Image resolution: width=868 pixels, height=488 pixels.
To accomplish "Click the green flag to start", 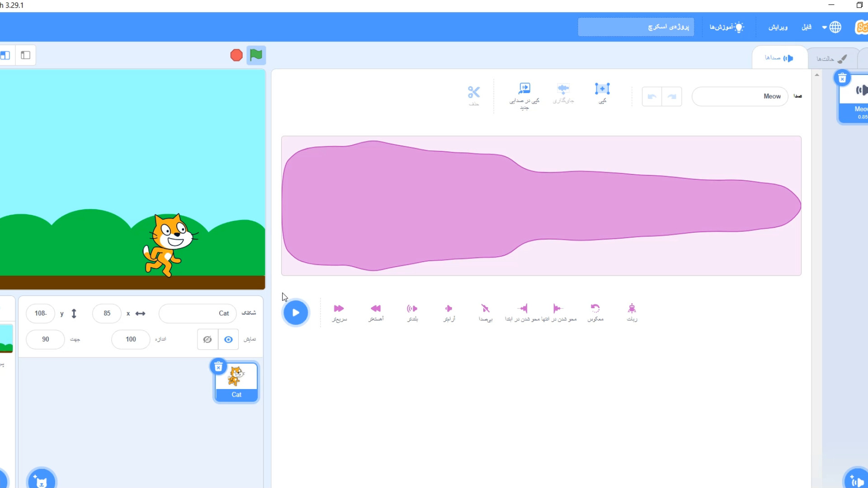I will [x=256, y=55].
